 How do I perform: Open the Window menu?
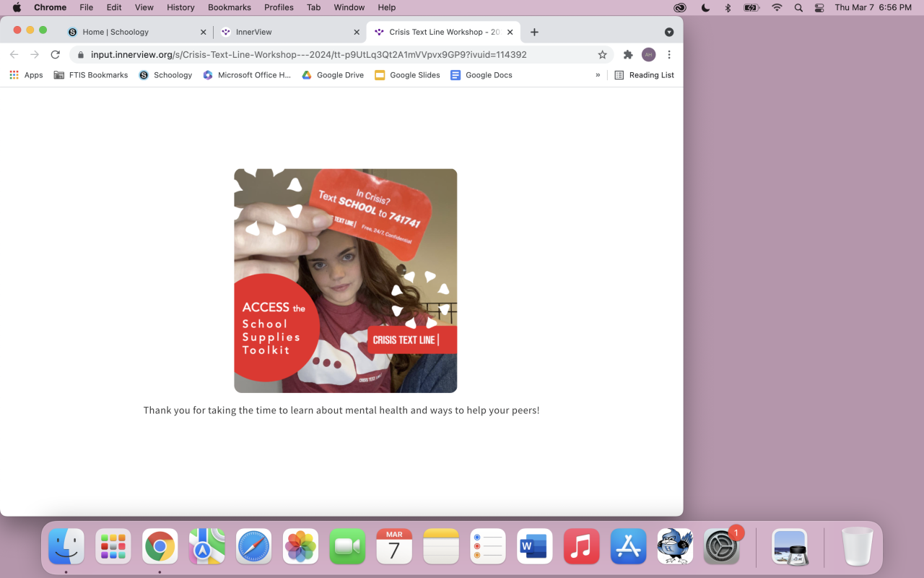tap(349, 7)
